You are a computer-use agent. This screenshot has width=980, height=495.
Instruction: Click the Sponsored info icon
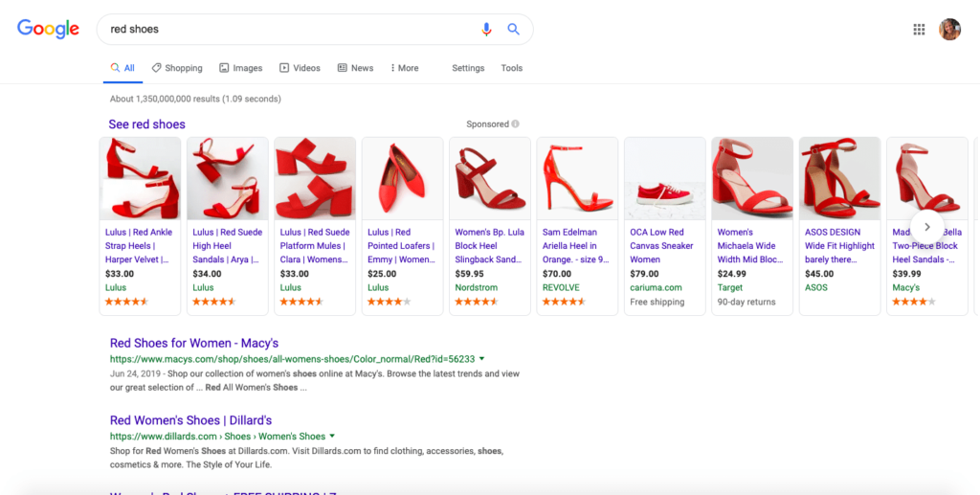coord(515,124)
